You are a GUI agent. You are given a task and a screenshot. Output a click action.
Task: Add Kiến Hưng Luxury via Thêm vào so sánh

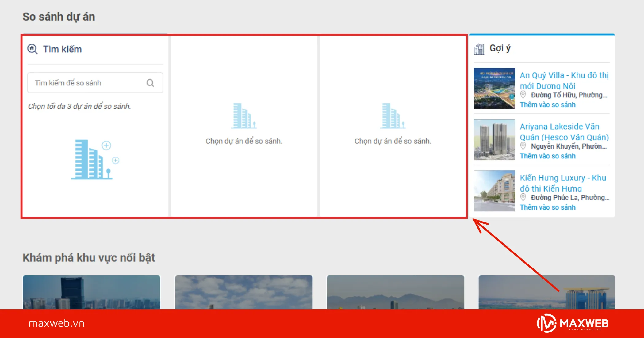coord(547,207)
